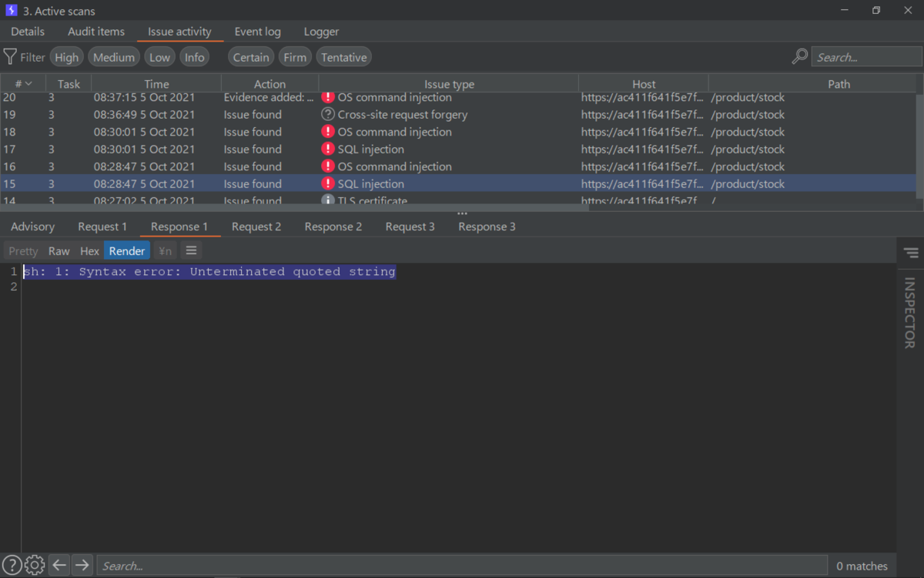Click the red severity icon on row 18
Image resolution: width=924 pixels, height=578 pixels.
328,132
